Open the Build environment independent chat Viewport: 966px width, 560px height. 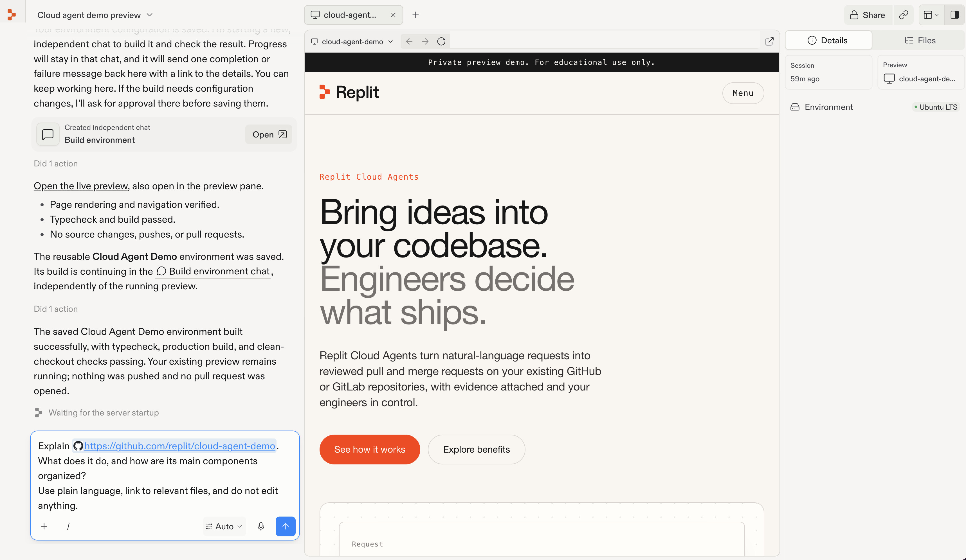point(269,134)
